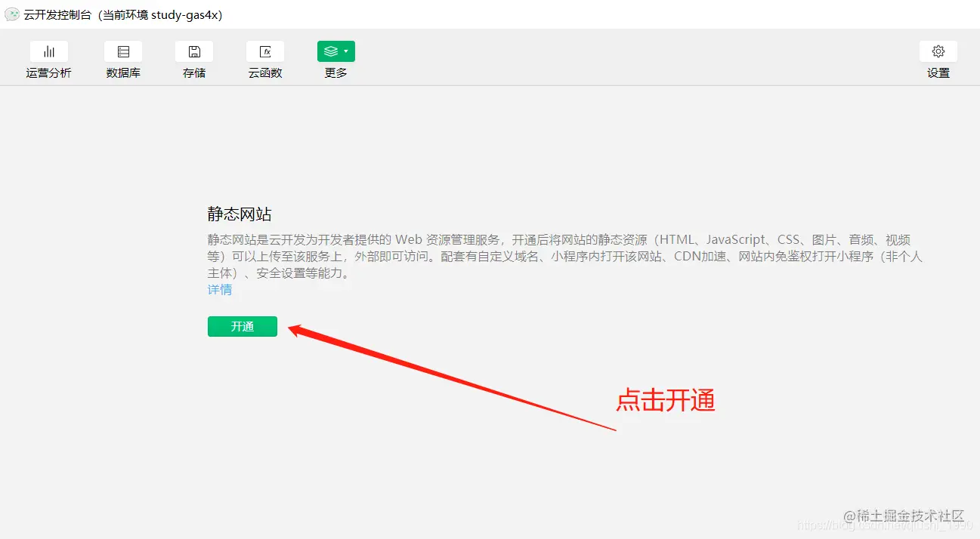Click the 运营分析 label
The image size is (980, 539).
tap(49, 73)
